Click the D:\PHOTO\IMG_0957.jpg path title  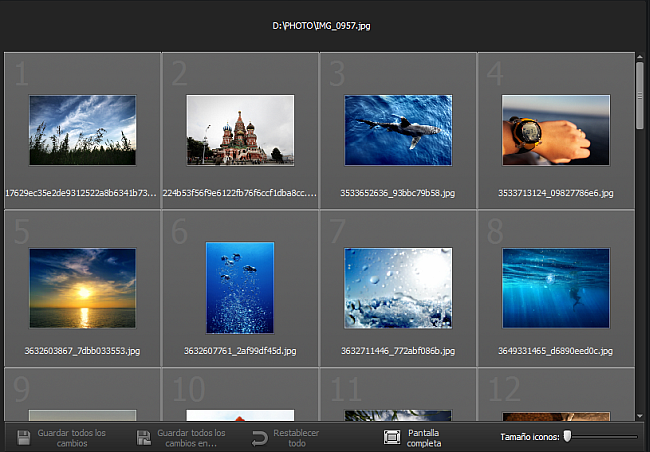[x=321, y=26]
